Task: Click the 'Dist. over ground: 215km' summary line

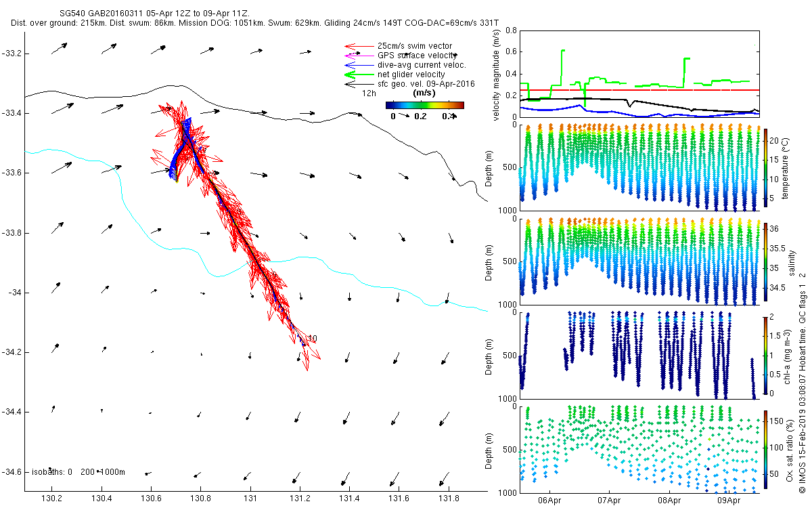Action: pos(255,23)
